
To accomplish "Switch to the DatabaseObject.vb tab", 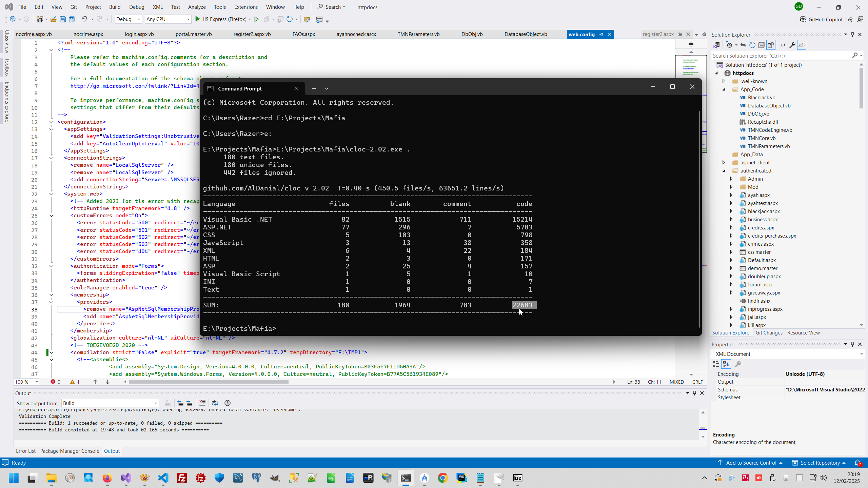I will pos(526,34).
